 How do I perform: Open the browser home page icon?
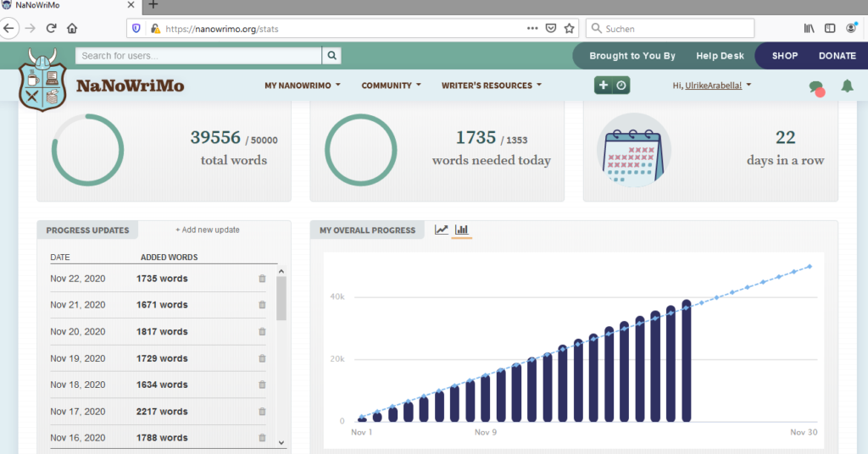tap(72, 28)
